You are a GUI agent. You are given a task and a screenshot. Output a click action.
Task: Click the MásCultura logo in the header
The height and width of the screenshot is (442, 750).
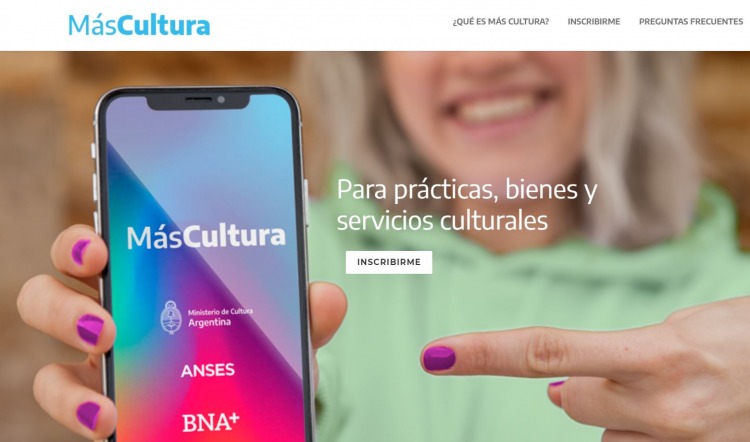coord(139,25)
